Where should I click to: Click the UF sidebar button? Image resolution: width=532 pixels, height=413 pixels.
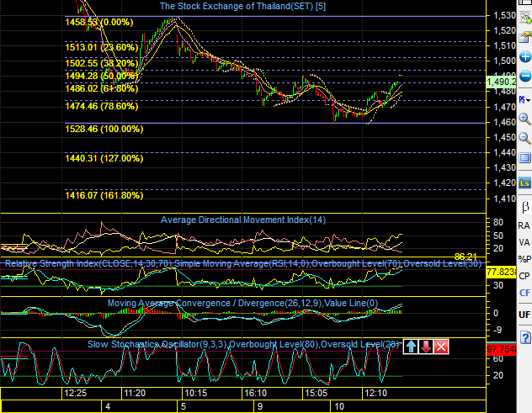click(524, 315)
